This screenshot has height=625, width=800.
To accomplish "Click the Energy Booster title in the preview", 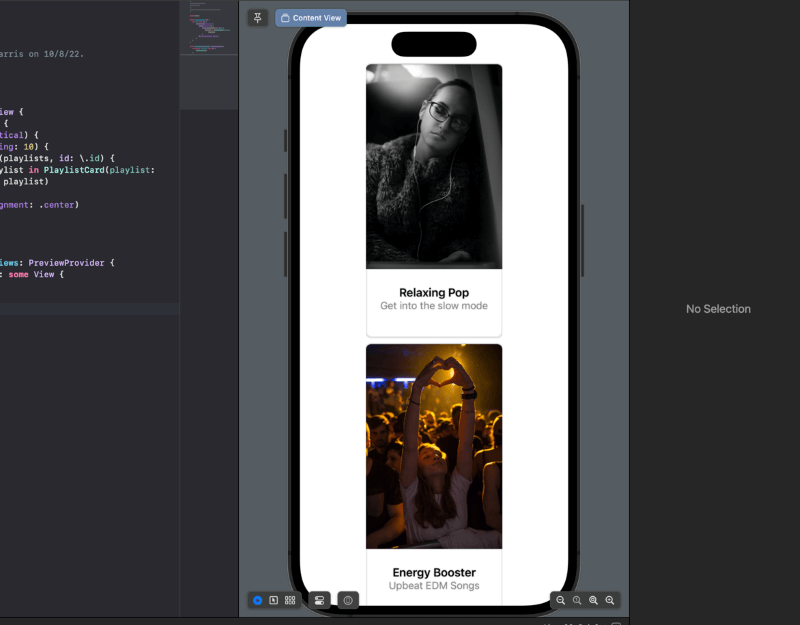I will [434, 572].
